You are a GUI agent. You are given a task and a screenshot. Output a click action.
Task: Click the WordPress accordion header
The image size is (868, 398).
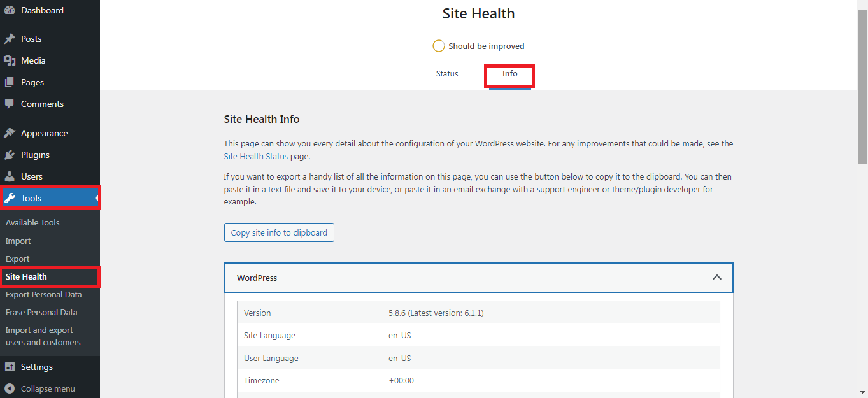tap(478, 278)
